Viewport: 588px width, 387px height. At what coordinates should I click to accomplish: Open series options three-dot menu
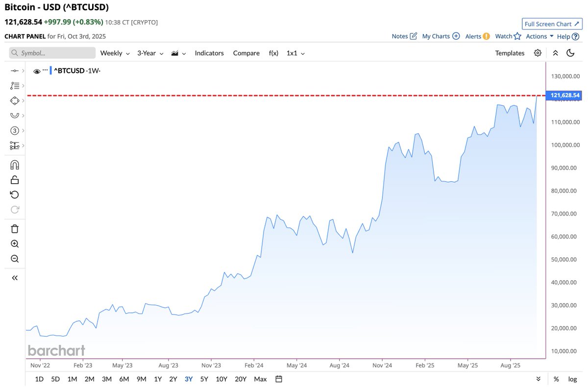[45, 70]
